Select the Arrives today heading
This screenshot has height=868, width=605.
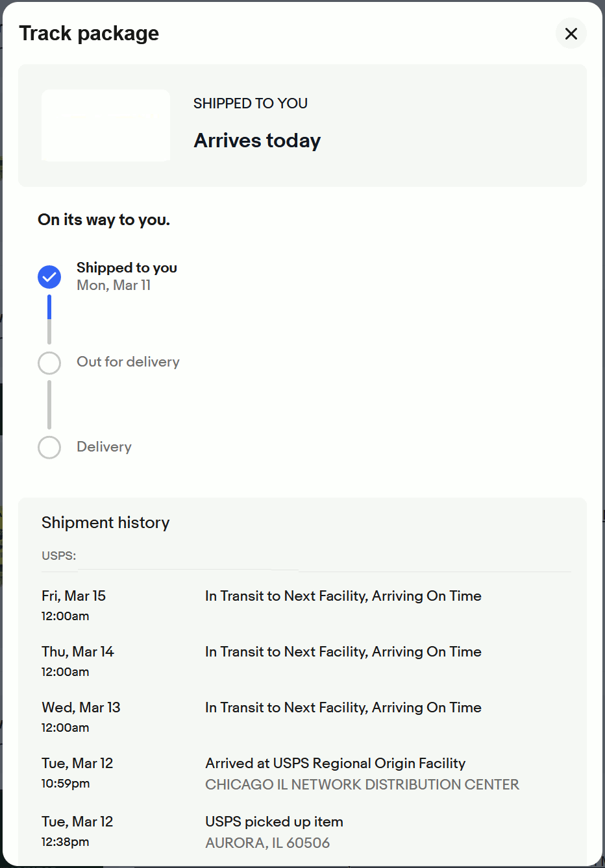[256, 140]
